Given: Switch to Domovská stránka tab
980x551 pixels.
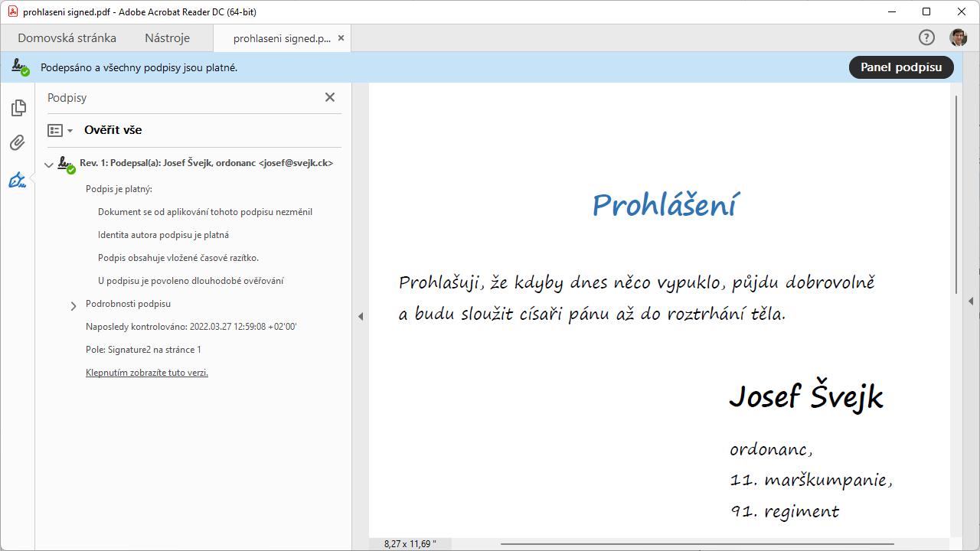Looking at the screenshot, I should (x=67, y=37).
